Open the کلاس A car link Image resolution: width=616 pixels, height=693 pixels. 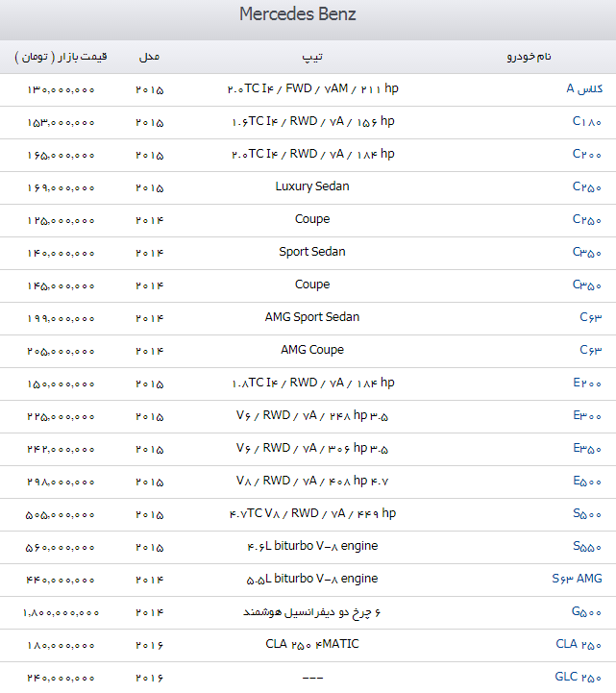coord(584,88)
